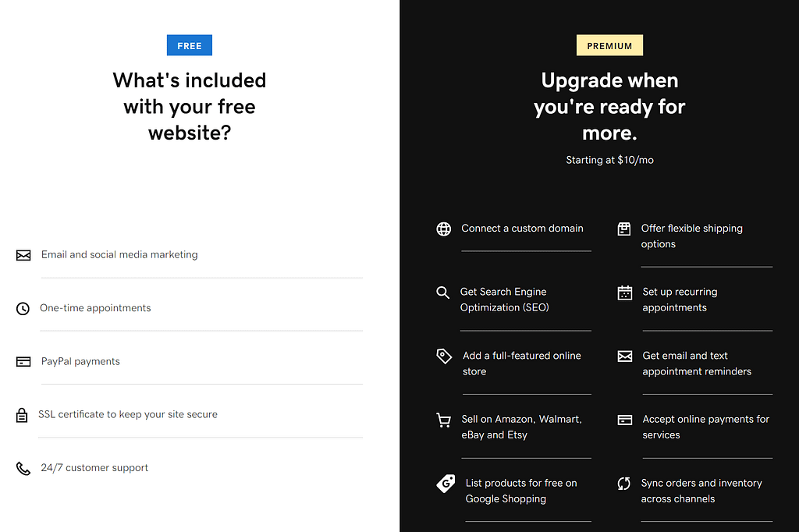Select 'Get Search Engine Optimization (SEO)' text
Viewport: 799px width, 532px height.
pyautogui.click(x=505, y=300)
